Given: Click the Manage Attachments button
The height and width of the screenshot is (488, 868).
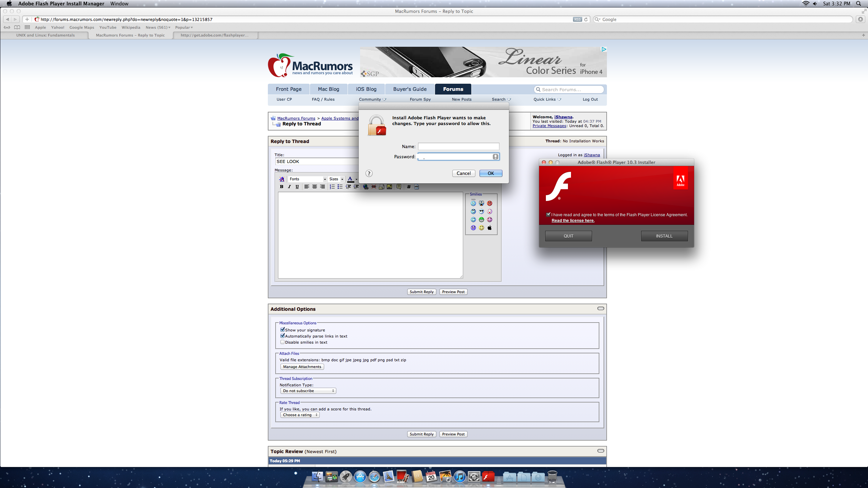Looking at the screenshot, I should [302, 367].
